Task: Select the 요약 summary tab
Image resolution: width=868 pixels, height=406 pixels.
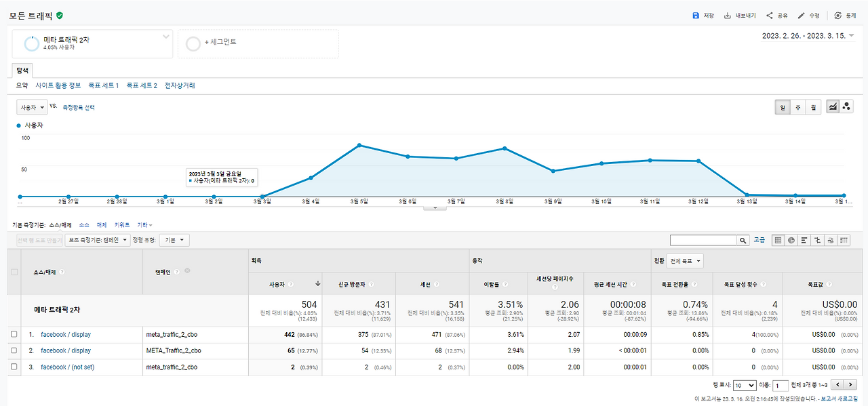Action: (x=22, y=85)
